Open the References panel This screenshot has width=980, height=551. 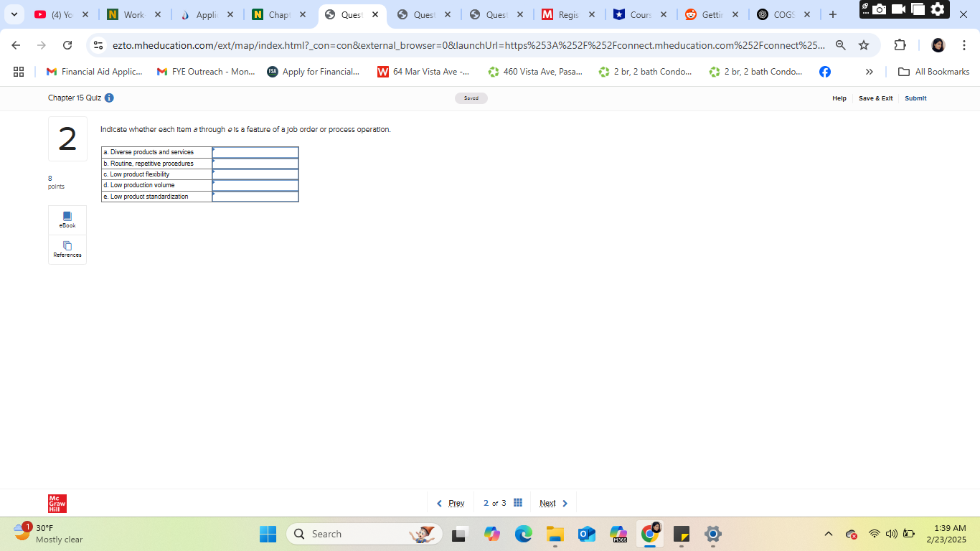click(67, 250)
